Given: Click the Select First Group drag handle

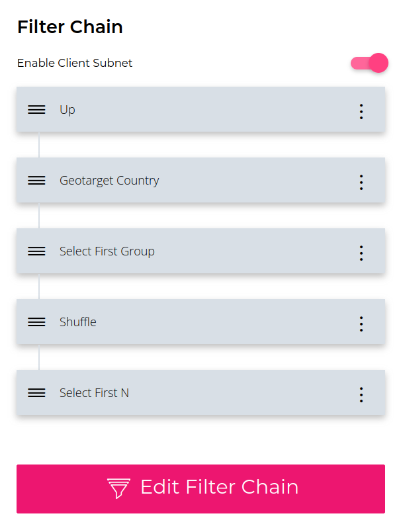Looking at the screenshot, I should click(x=36, y=251).
